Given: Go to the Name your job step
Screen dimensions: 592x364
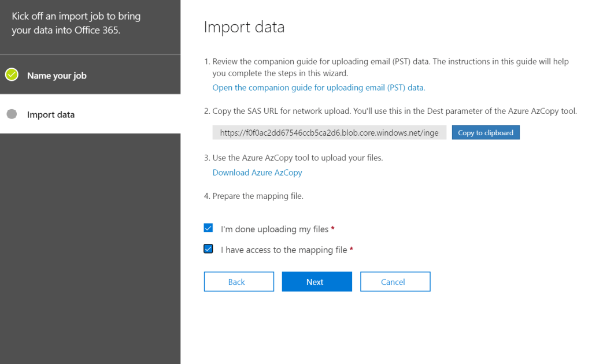Looking at the screenshot, I should [57, 76].
